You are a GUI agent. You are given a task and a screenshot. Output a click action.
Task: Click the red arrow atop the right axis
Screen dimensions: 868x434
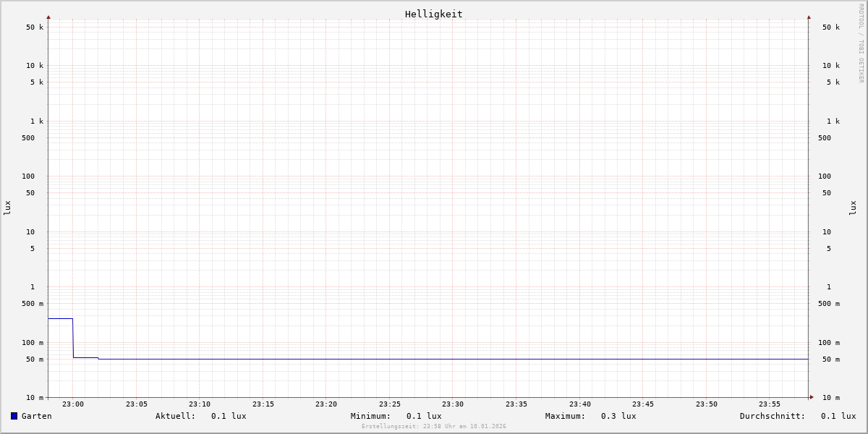(x=809, y=17)
